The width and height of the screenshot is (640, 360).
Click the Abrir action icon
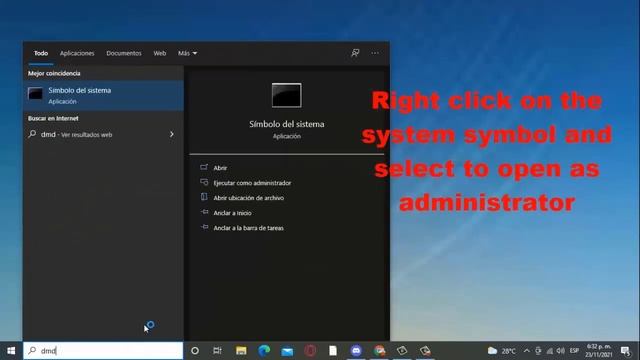click(204, 167)
